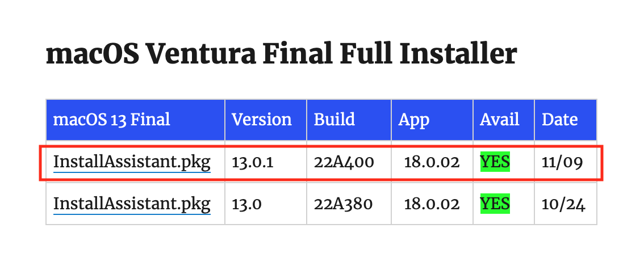644x262 pixels.
Task: Click the green YES badge in the 10/24 row
Action: pyautogui.click(x=495, y=204)
